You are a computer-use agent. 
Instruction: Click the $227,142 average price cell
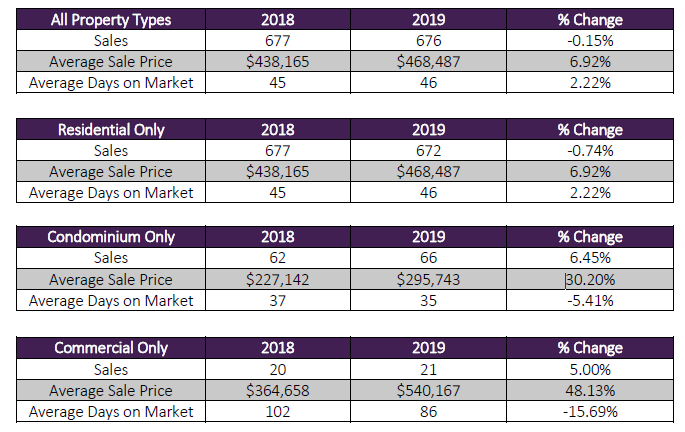(277, 280)
